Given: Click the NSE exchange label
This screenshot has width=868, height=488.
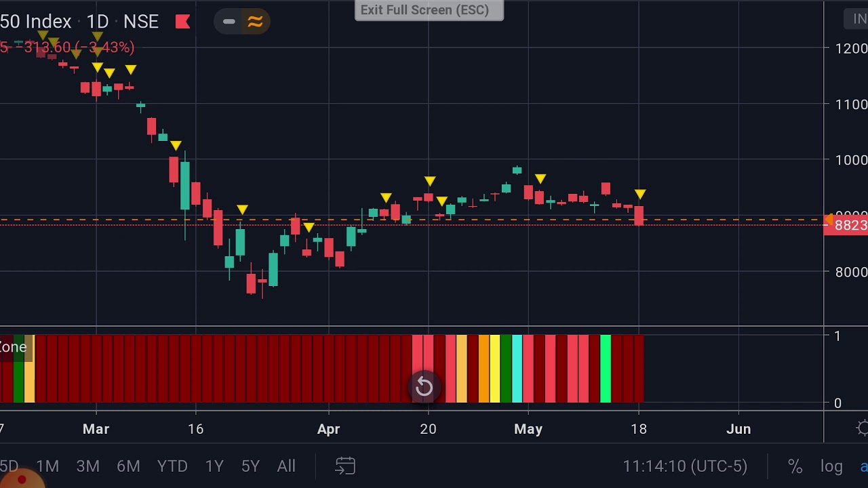Looking at the screenshot, I should pos(141,22).
